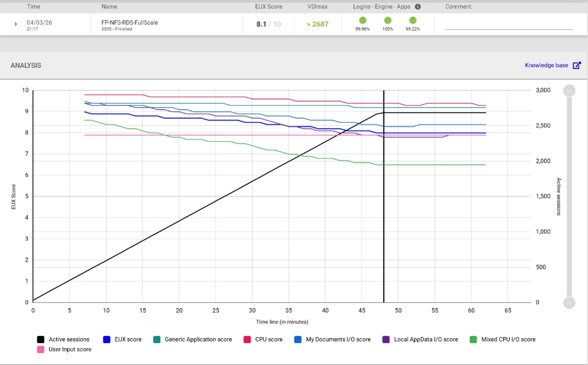The height and width of the screenshot is (365, 588).
Task: Click the EUX Score column header
Action: coord(268,7)
